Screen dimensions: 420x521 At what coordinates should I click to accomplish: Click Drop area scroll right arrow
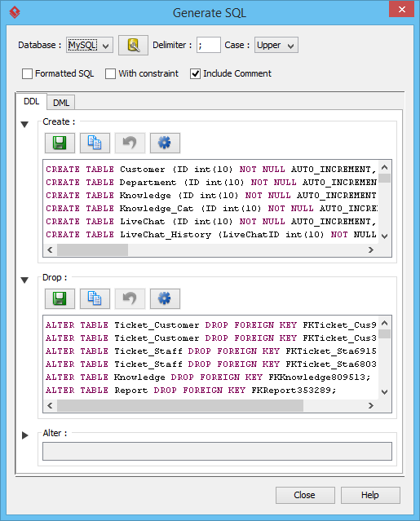(x=371, y=406)
